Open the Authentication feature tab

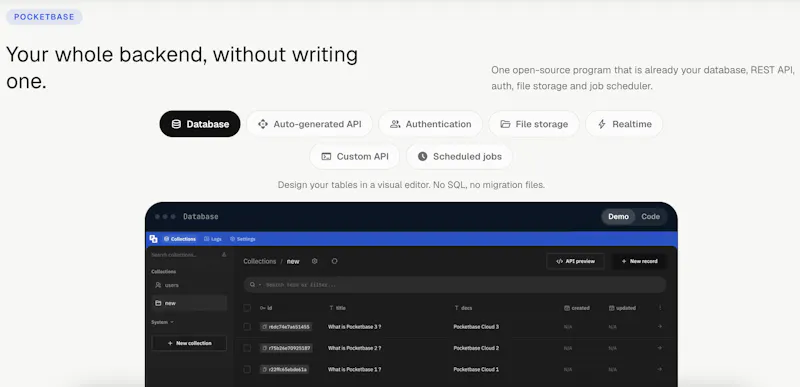tap(431, 124)
